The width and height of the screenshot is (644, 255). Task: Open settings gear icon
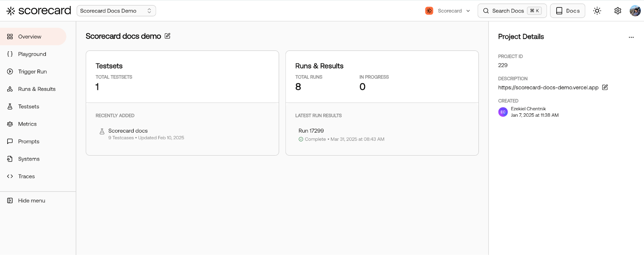(617, 11)
